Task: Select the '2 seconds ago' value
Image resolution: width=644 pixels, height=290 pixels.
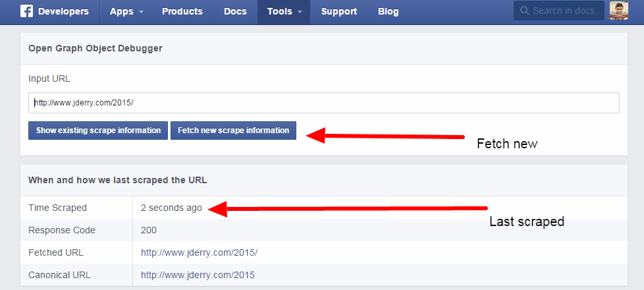Action: click(171, 208)
